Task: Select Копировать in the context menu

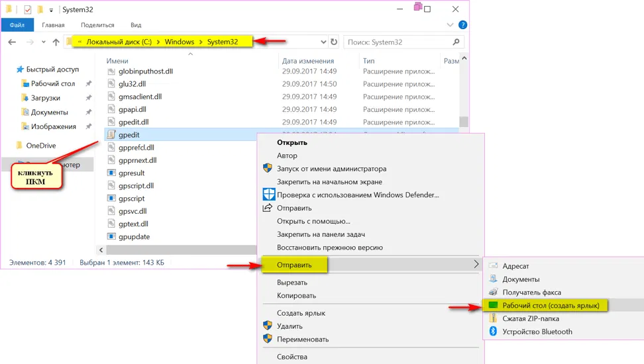Action: 297,295
